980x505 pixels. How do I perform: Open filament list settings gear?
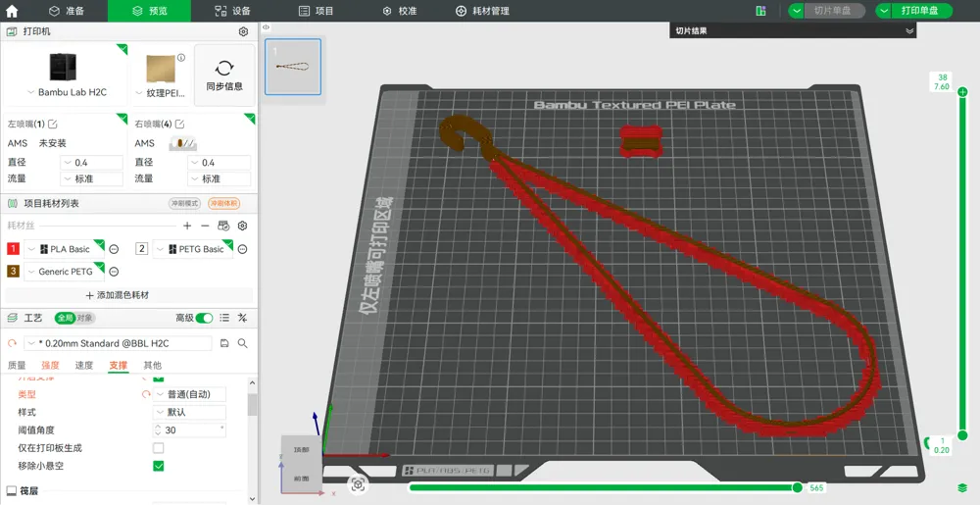click(x=243, y=226)
